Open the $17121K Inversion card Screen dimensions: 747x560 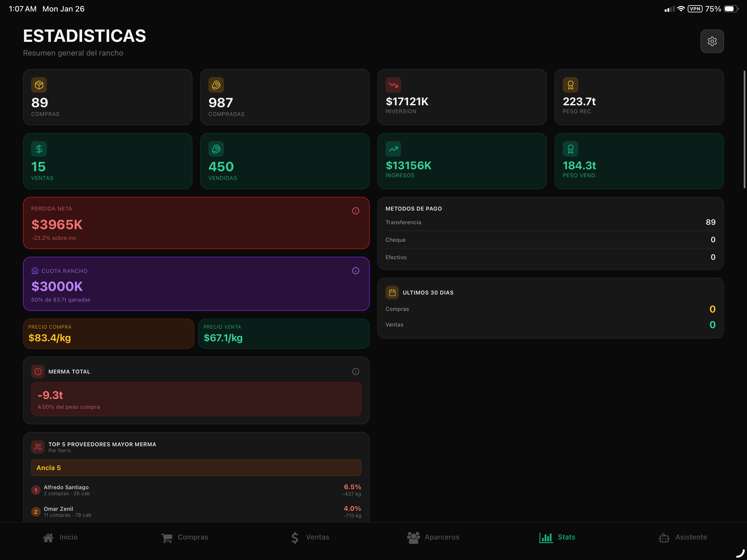point(462,97)
